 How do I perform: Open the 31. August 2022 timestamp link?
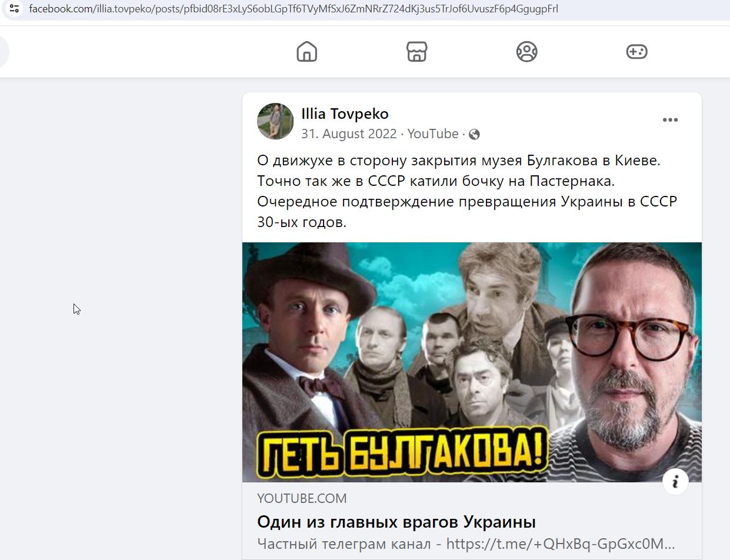[x=349, y=134]
